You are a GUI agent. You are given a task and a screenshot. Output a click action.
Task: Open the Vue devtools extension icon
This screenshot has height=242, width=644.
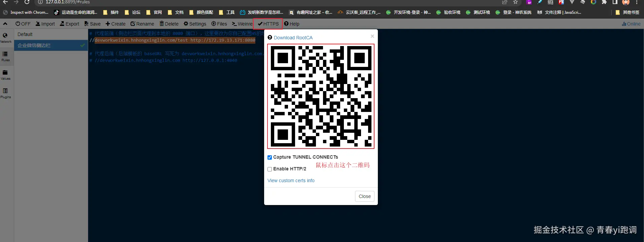572,2
